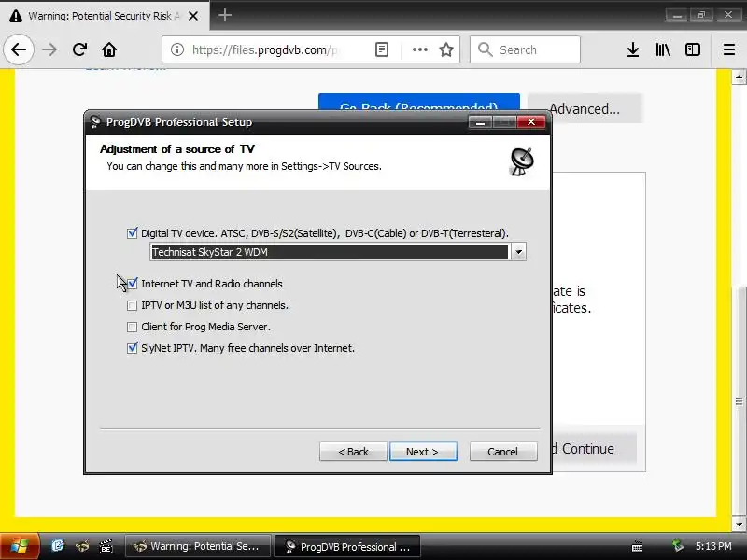Screen dimensions: 747x560
Task: Cancel the ProgDVB setup wizard
Action: tap(503, 452)
